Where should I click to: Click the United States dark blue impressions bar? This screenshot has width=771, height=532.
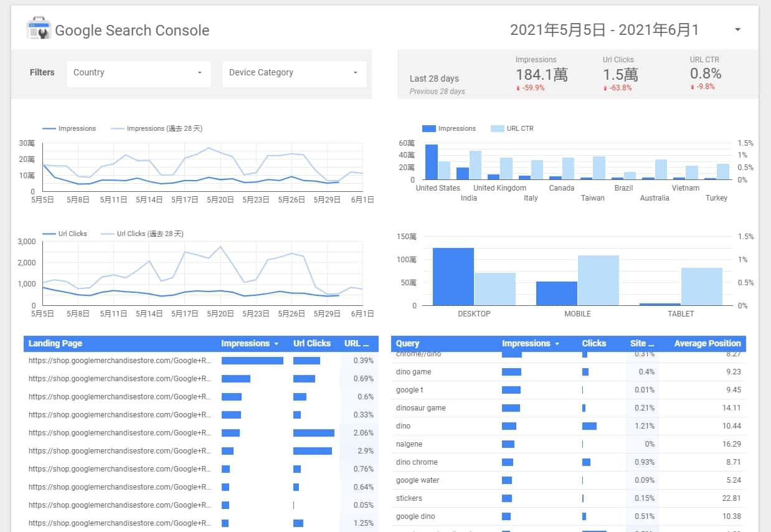click(x=432, y=162)
